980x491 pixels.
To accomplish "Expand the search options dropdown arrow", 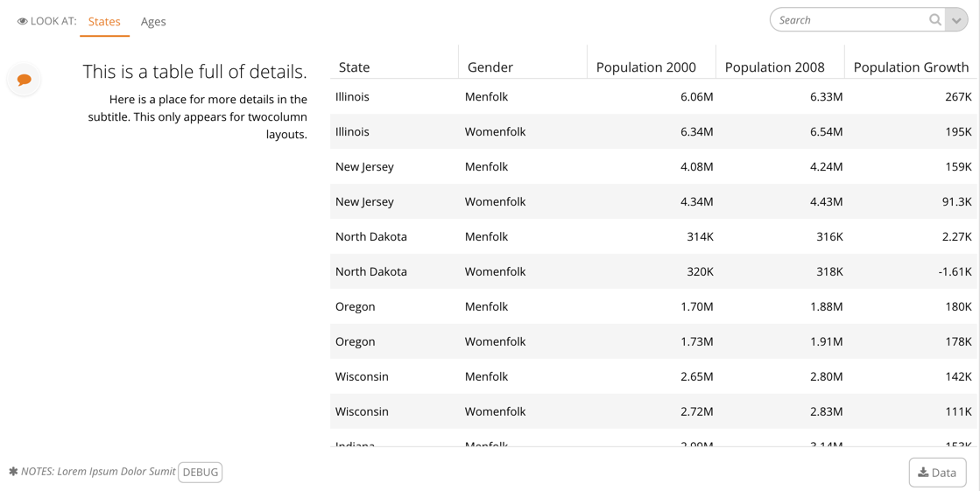I will tap(956, 20).
